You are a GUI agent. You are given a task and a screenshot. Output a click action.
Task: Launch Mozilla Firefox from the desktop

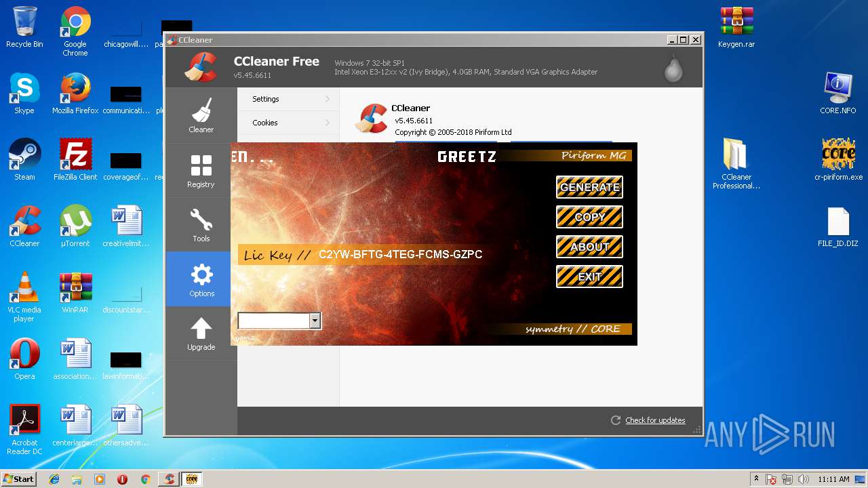pyautogui.click(x=75, y=94)
